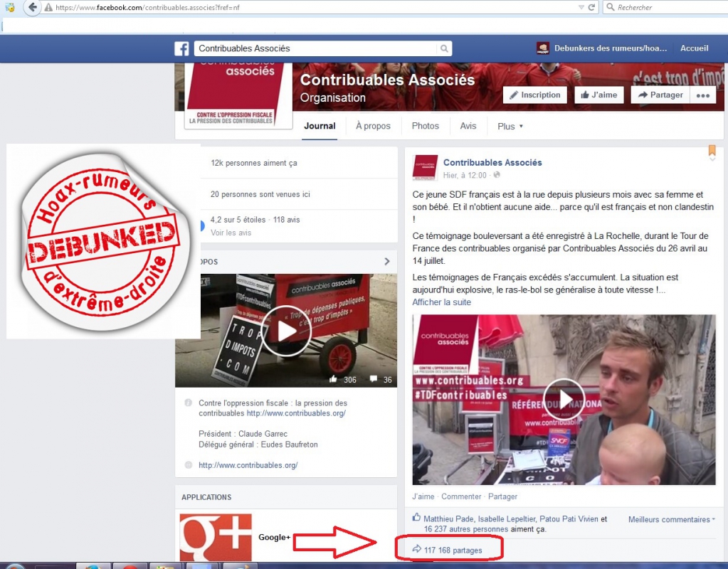This screenshot has width=728, height=569.
Task: Open the address bar history dropdown arrow
Action: coord(581,7)
